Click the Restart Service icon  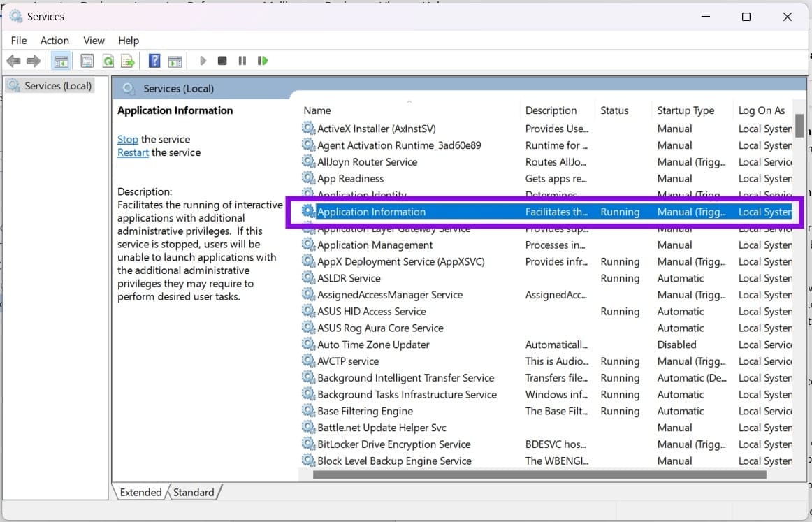pyautogui.click(x=263, y=61)
